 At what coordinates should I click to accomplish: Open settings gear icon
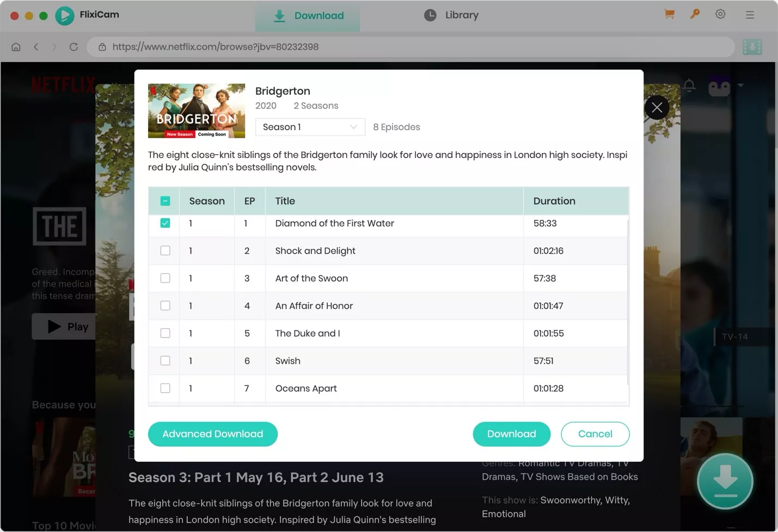[720, 15]
